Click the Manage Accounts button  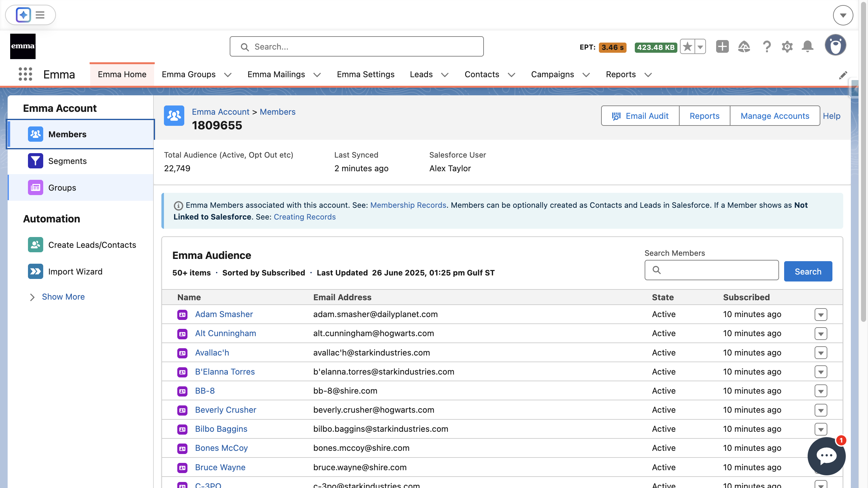[775, 116]
